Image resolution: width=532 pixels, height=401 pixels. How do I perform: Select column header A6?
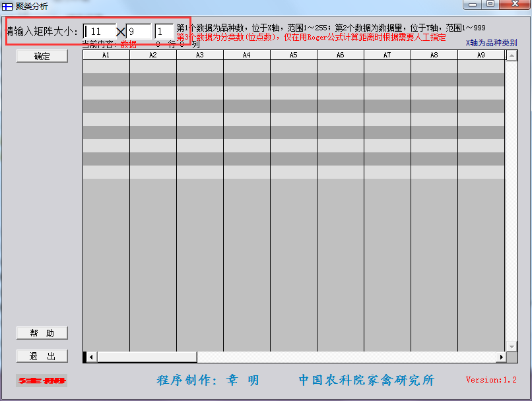point(341,55)
